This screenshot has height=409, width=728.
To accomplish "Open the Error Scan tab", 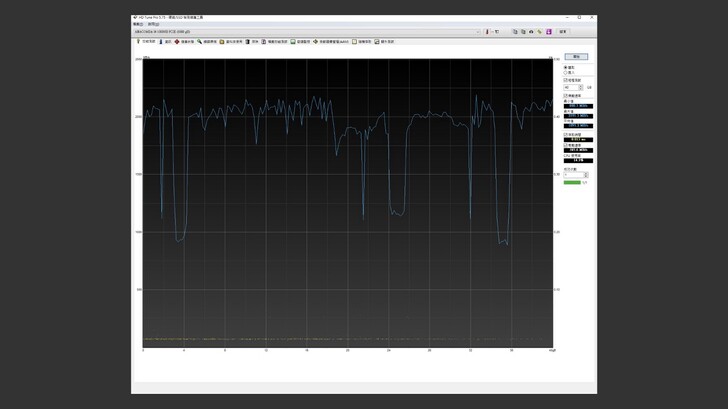I will coord(207,42).
